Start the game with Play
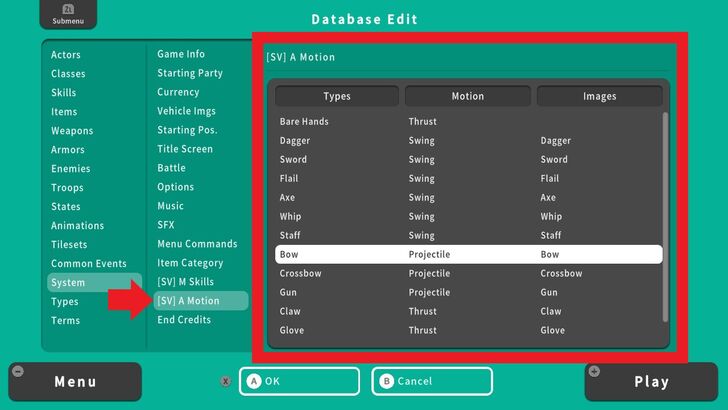 tap(651, 382)
